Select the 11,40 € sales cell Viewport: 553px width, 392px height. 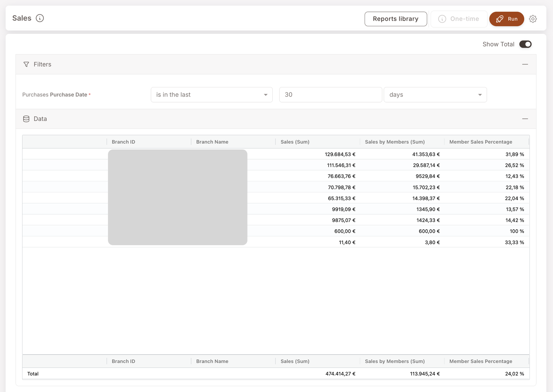318,242
